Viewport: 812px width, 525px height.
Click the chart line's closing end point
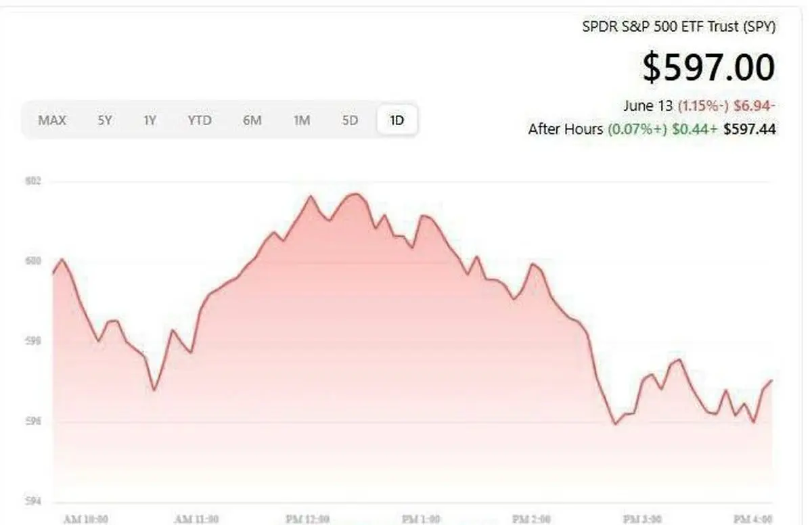click(x=771, y=380)
